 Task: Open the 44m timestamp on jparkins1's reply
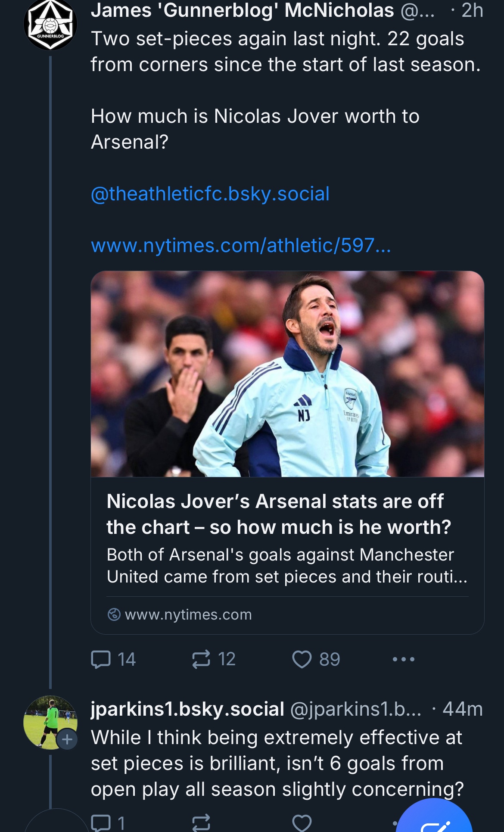[463, 709]
